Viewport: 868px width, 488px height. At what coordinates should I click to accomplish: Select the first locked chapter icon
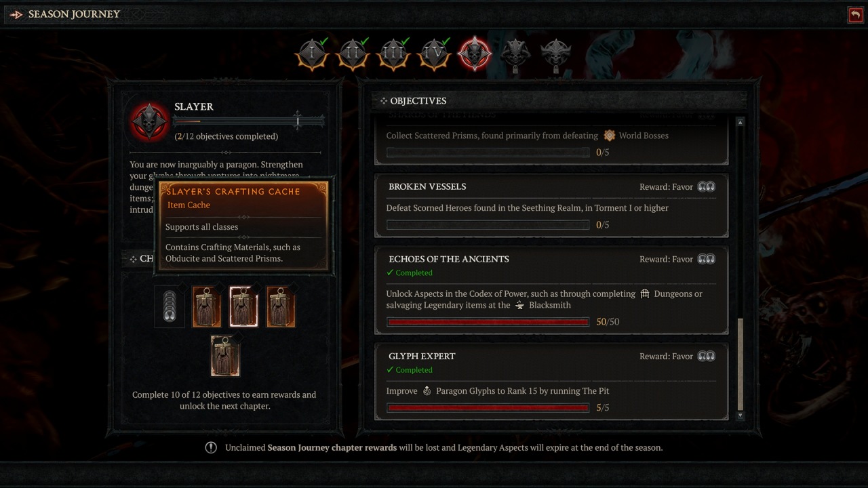point(515,56)
